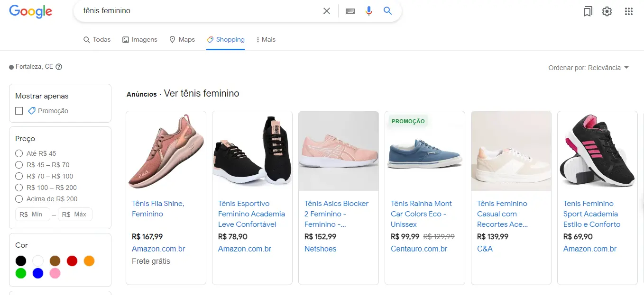The height and width of the screenshot is (295, 644).
Task: Open the Ordenar por Relevância dropdown
Action: pyautogui.click(x=588, y=68)
